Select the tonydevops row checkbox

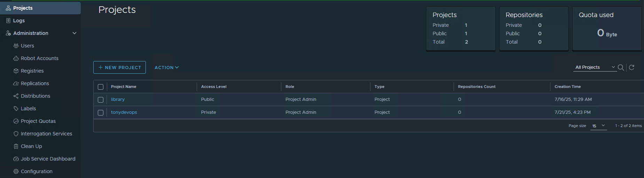[x=101, y=113]
